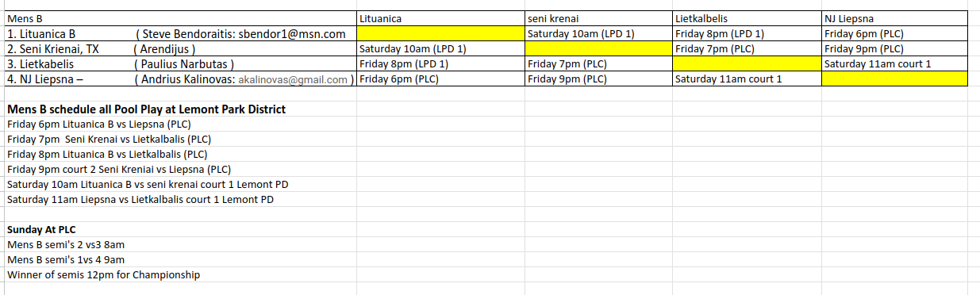Select the '2. Seni Krienai, TX' row cell
The width and height of the screenshot is (980, 295).
click(180, 48)
